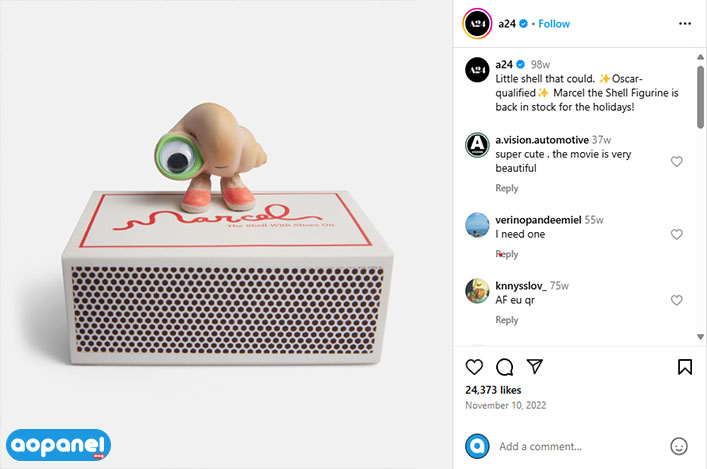
Task: Click the comments scrollbar up arrow
Action: 700,57
